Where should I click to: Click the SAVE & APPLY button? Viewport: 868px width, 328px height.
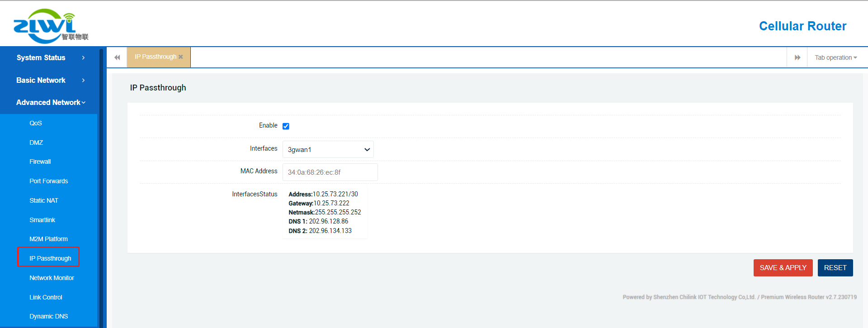(783, 268)
